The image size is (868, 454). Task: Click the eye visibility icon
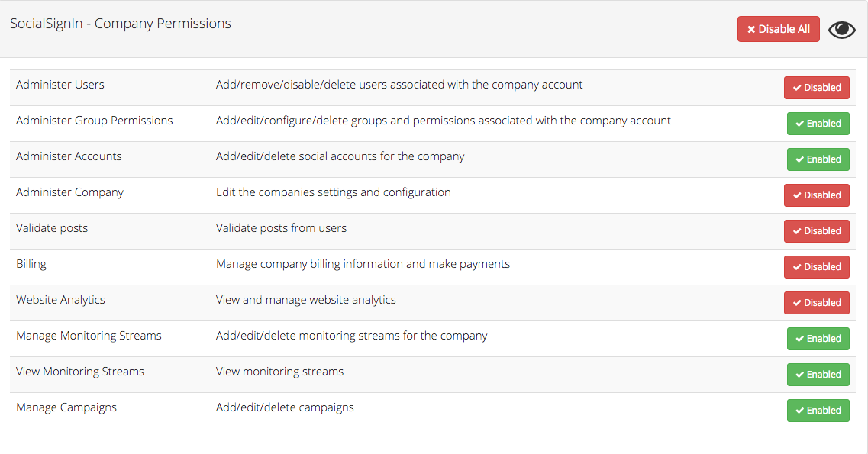(x=841, y=29)
